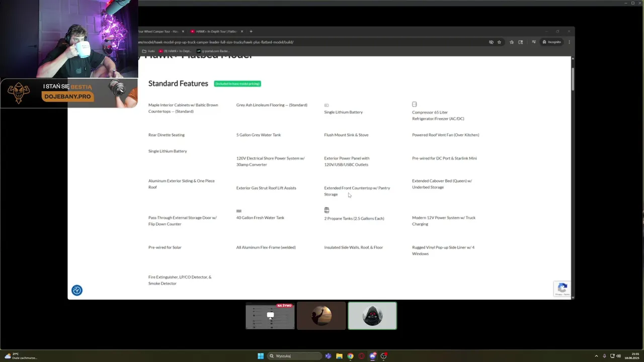Select the silhouette avatar call thumbnail
Image resolution: width=644 pixels, height=362 pixels.
pos(321,316)
